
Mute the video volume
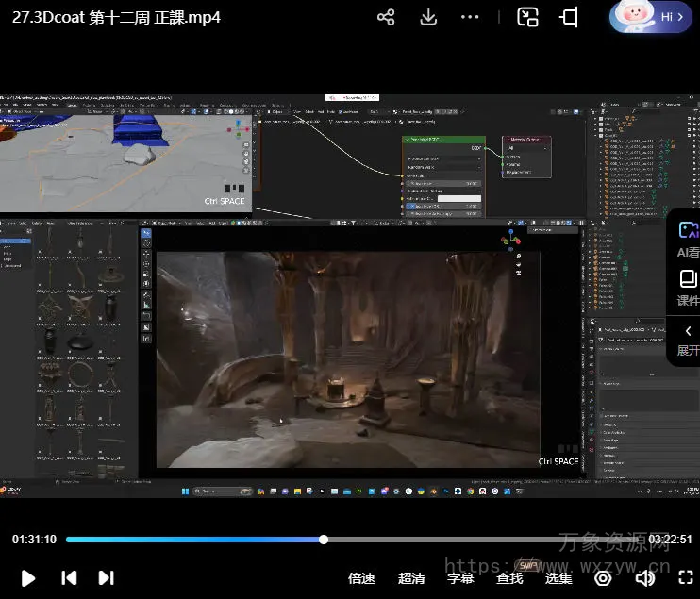coord(645,577)
